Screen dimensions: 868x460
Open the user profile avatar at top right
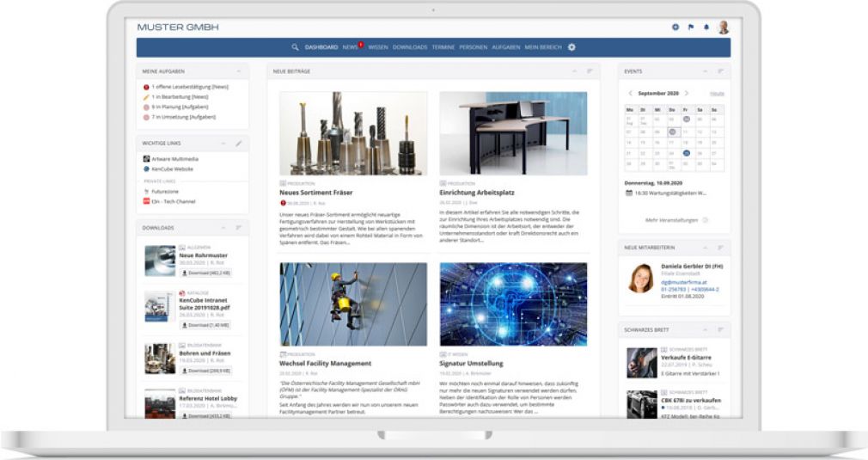coord(724,28)
